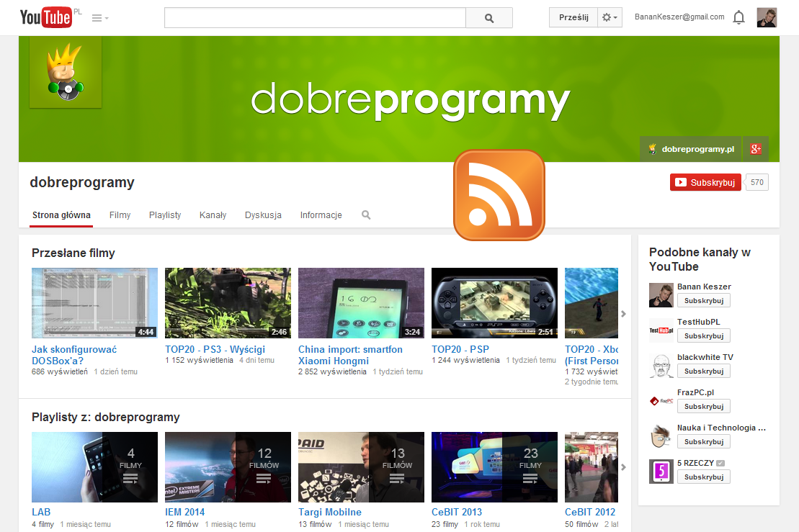Click the TOP20 - PSP title link

click(x=460, y=349)
